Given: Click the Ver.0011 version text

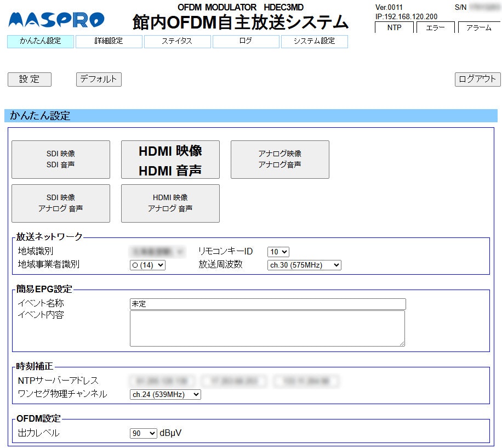Looking at the screenshot, I should pyautogui.click(x=389, y=7).
